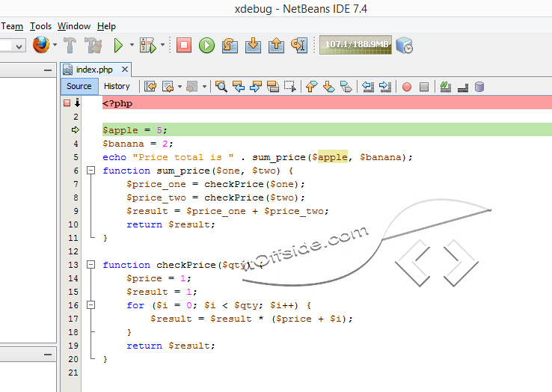Click Clean and Build hammer-broom icon

pos(93,45)
